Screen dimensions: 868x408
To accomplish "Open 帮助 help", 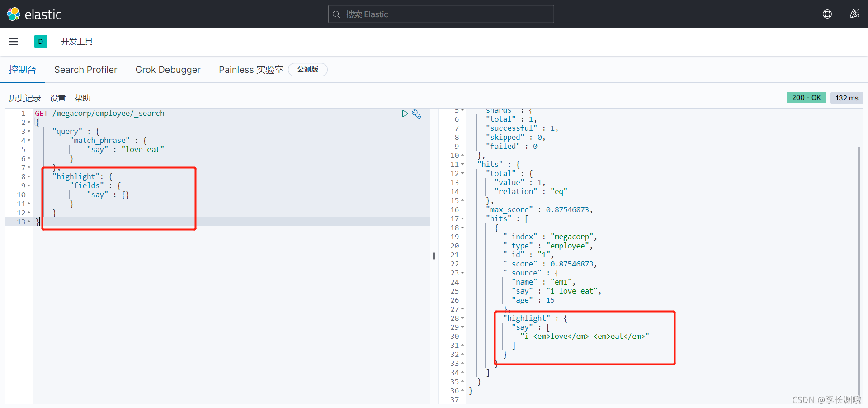I will [83, 98].
